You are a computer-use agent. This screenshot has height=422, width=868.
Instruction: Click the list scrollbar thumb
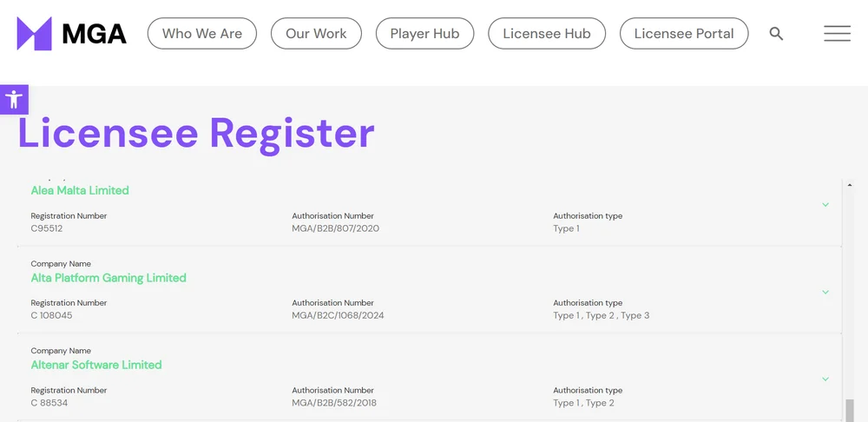850,411
